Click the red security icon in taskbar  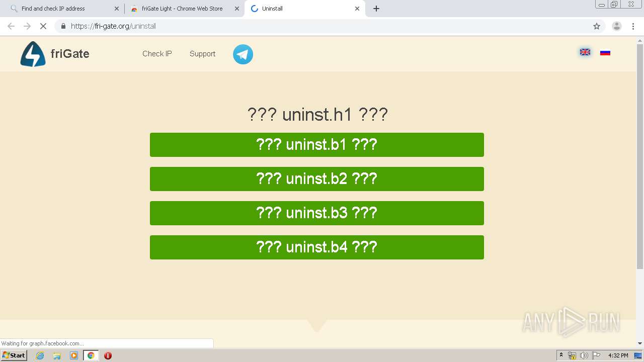[x=108, y=355]
